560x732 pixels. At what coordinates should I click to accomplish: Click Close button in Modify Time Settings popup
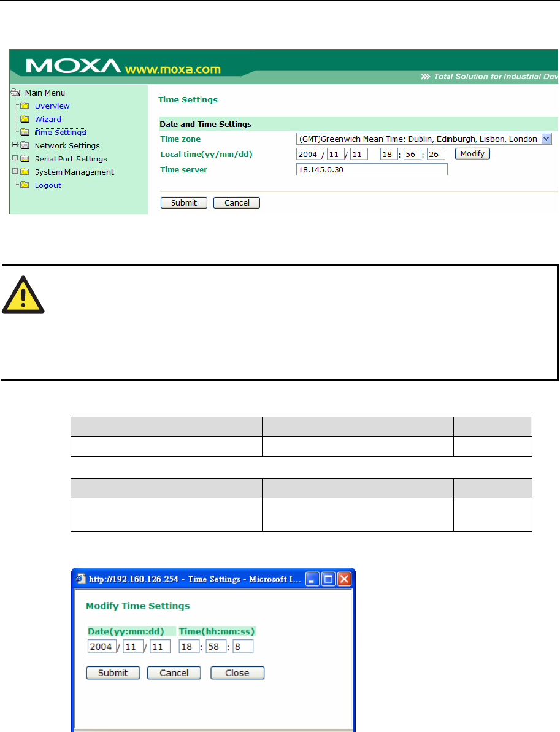pos(237,672)
